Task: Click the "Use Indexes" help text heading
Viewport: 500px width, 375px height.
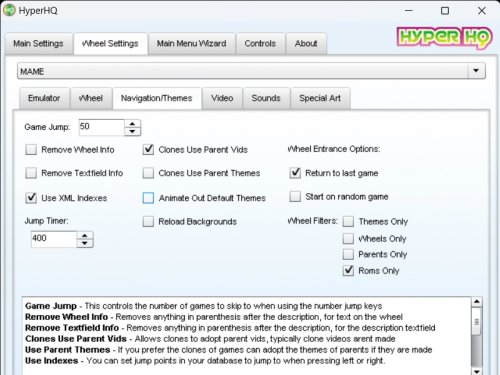Action: tap(52, 361)
